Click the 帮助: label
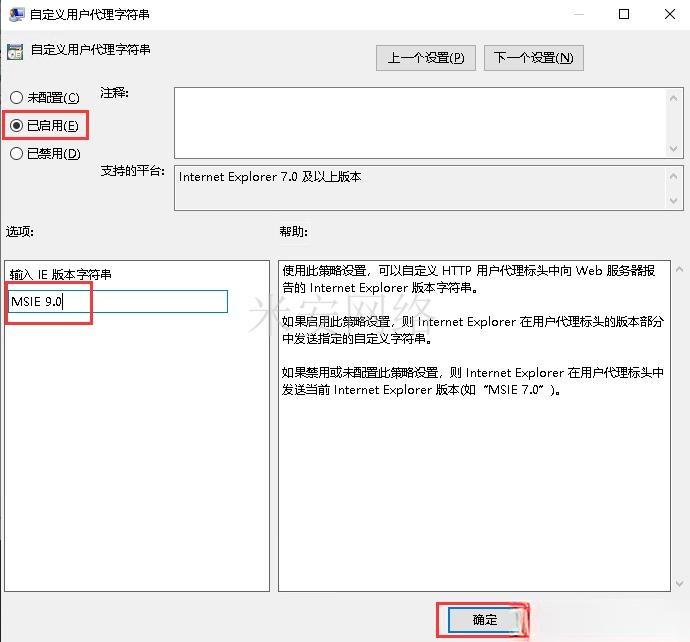Image resolution: width=690 pixels, height=642 pixels. [294, 231]
